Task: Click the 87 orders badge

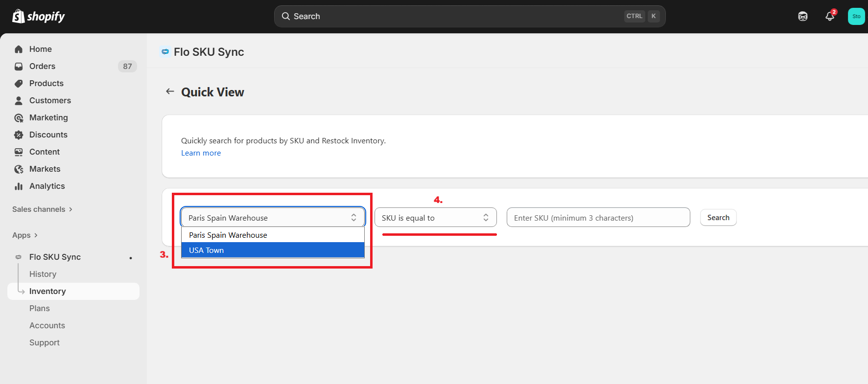Action: click(x=127, y=66)
